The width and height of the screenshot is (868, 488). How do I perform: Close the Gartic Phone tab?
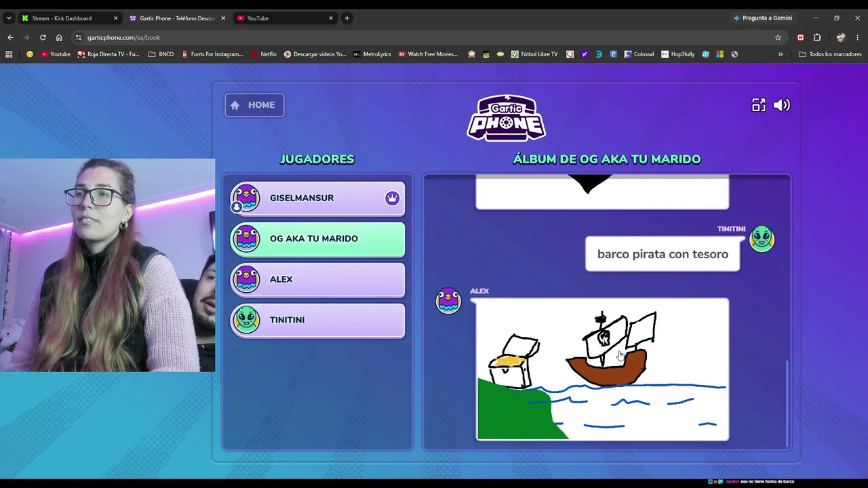pyautogui.click(x=223, y=18)
